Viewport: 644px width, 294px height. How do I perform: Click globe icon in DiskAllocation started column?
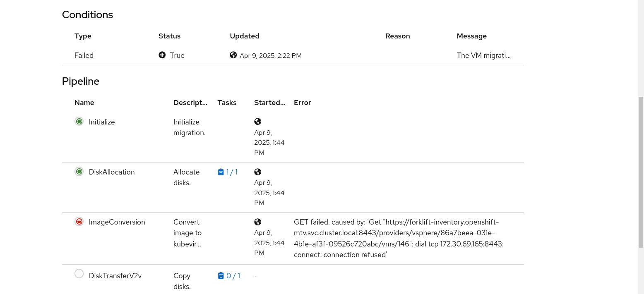point(258,172)
